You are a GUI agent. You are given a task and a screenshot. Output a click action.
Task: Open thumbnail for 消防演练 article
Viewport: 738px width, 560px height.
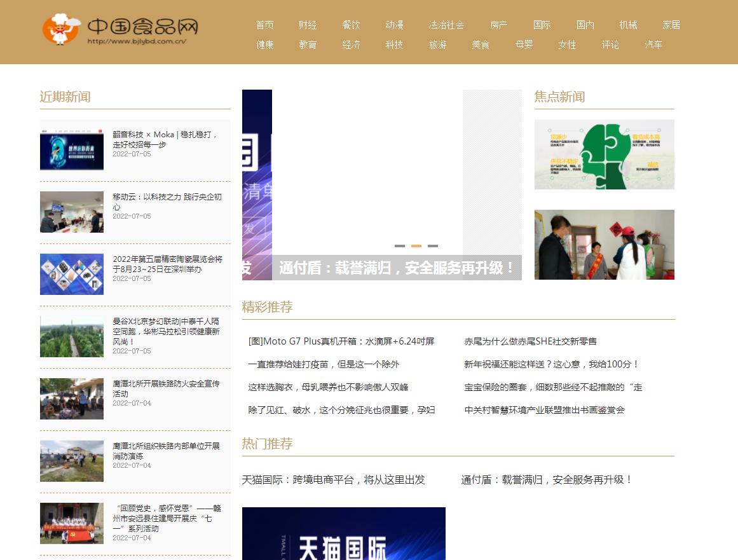pyautogui.click(x=72, y=461)
